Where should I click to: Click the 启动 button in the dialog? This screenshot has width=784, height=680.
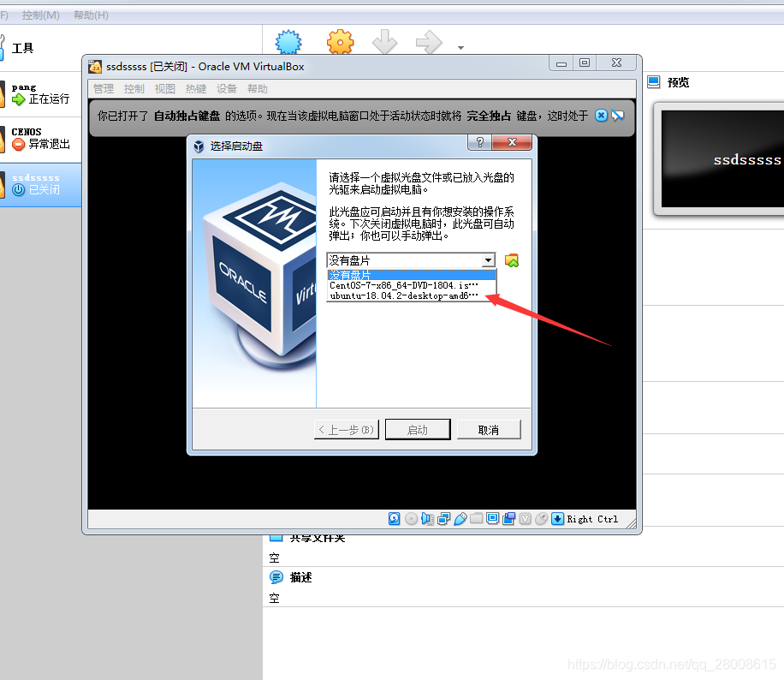(418, 430)
